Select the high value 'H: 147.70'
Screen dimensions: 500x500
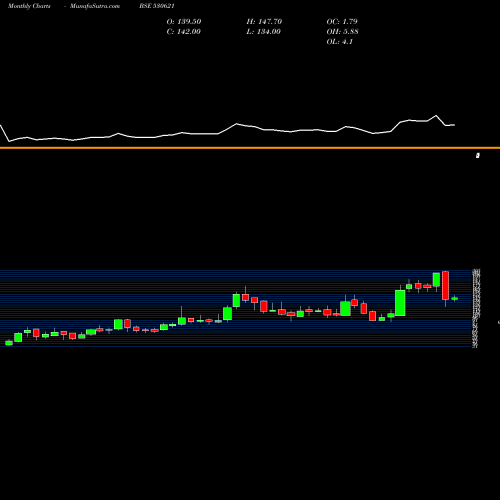pyautogui.click(x=264, y=22)
